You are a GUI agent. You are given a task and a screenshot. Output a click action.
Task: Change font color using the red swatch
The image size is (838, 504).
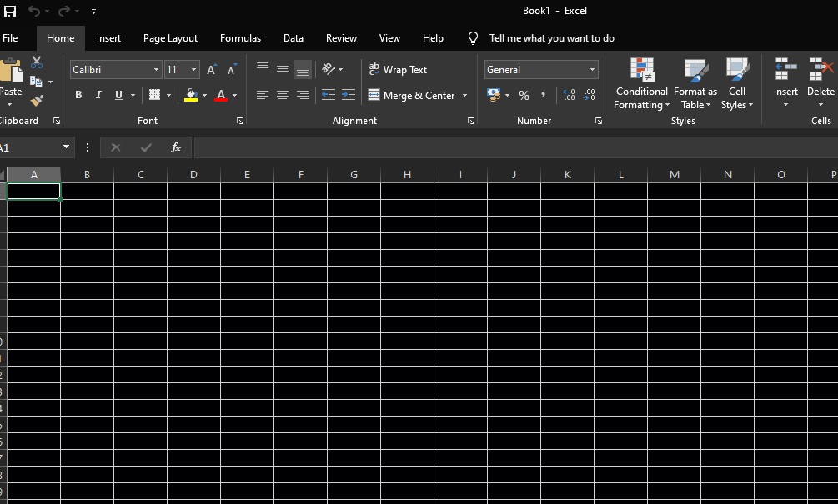[x=222, y=95]
